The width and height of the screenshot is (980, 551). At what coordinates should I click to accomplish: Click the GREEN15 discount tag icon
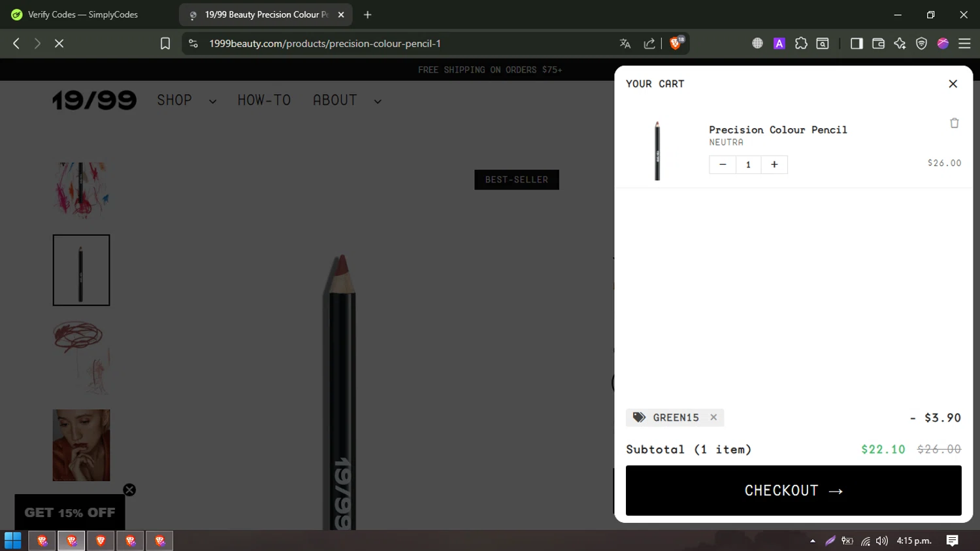pyautogui.click(x=639, y=417)
